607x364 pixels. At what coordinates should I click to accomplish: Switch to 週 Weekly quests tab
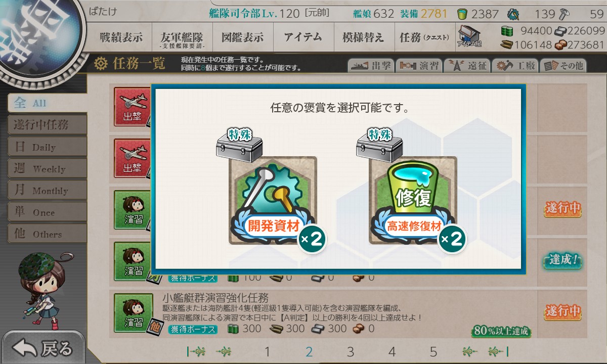pyautogui.click(x=47, y=169)
